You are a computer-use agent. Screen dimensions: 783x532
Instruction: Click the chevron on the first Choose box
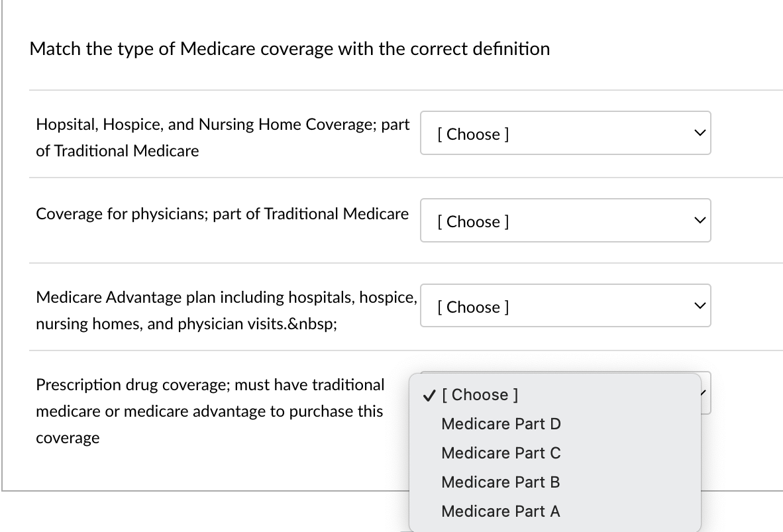click(x=700, y=133)
